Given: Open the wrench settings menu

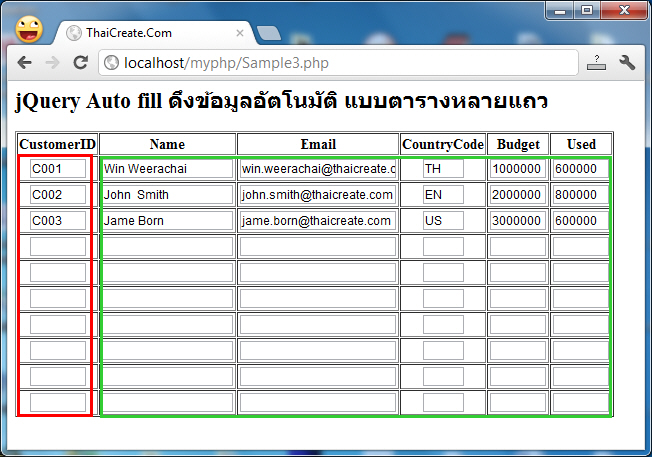Looking at the screenshot, I should [x=627, y=63].
